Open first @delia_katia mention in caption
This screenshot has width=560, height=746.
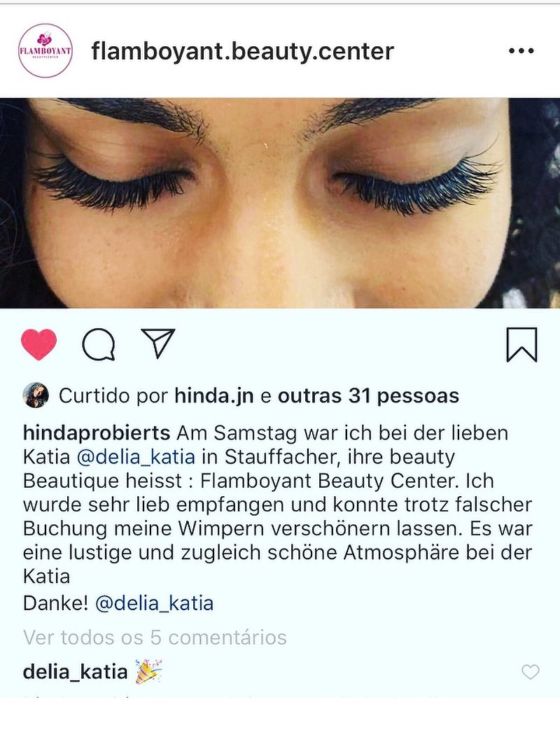click(136, 457)
